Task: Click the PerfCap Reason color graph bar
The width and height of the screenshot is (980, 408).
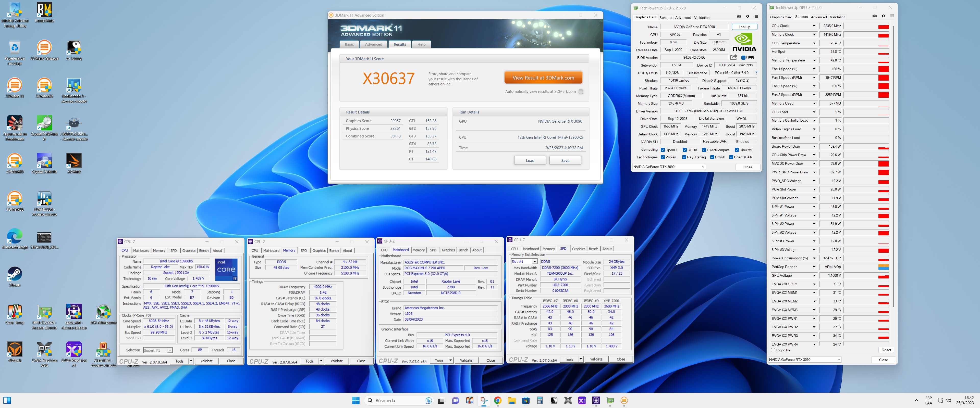Action: (883, 267)
